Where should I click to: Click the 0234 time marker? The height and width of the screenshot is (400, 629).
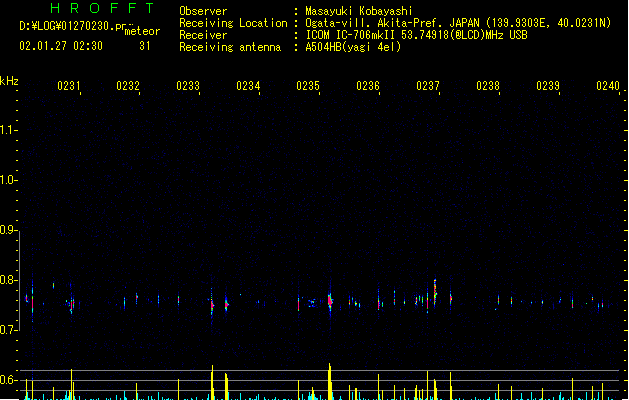[x=248, y=86]
